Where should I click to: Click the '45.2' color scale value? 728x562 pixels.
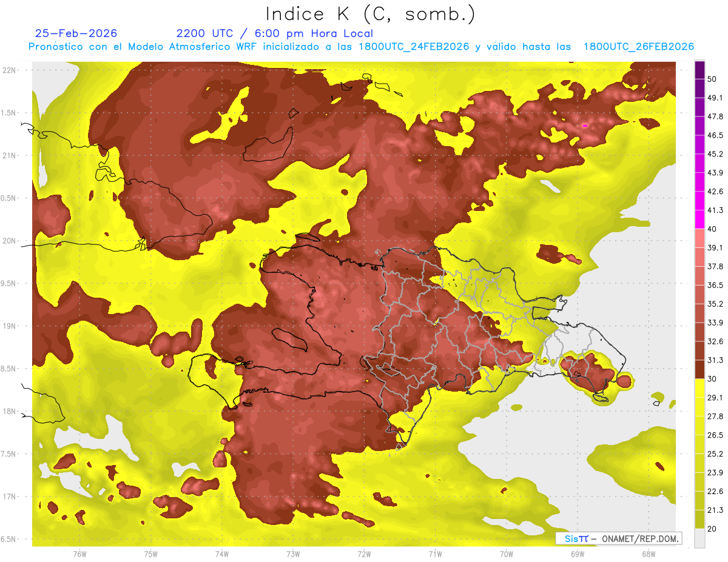tap(715, 154)
